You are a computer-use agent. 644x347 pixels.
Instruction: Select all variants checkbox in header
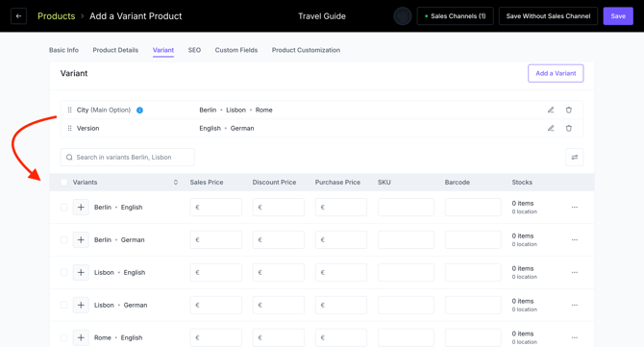tap(63, 183)
